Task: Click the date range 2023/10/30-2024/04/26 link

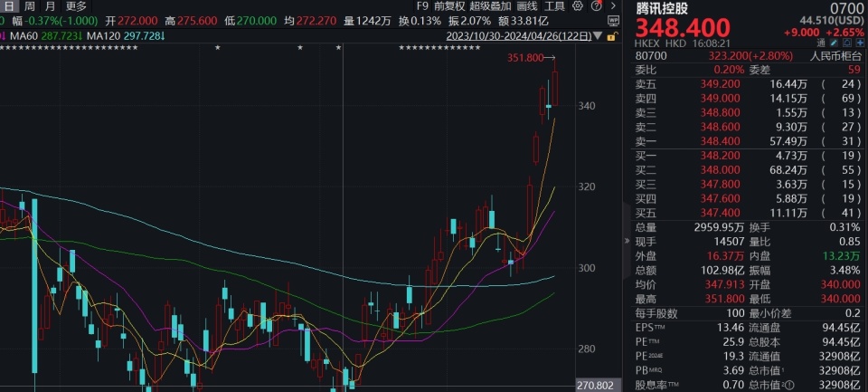Action: [519, 36]
